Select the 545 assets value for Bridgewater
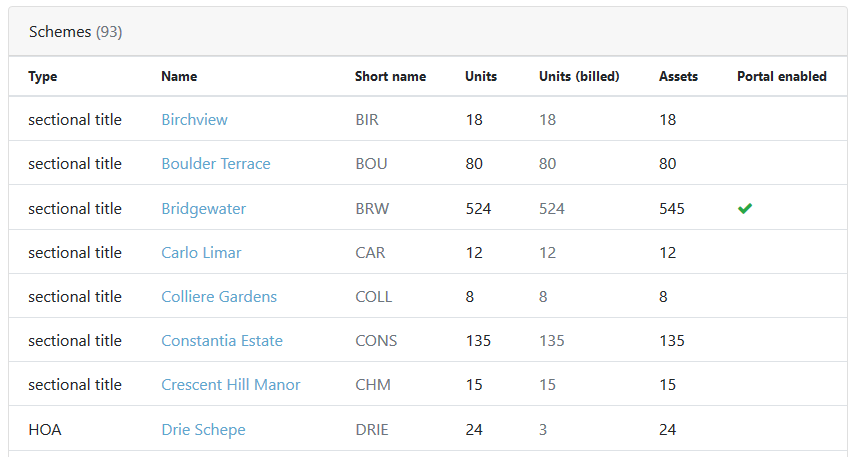This screenshot has height=457, width=852. [672, 209]
